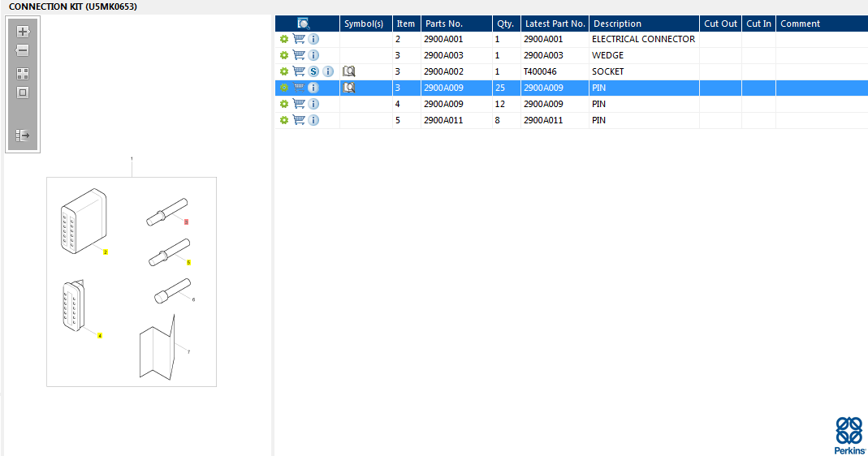
Task: Click gear icon for ELECTRICAL CONNECTOR row
Action: [284, 39]
